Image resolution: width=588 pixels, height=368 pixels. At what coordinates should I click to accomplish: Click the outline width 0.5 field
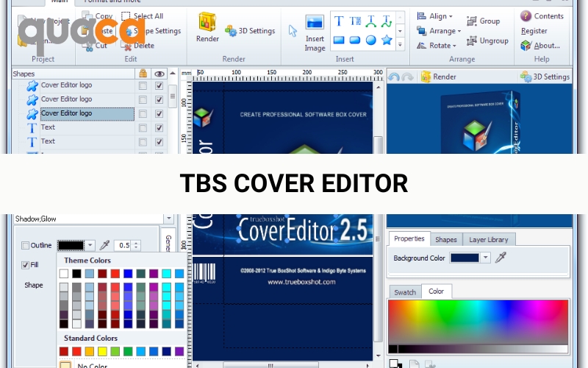[x=123, y=246]
